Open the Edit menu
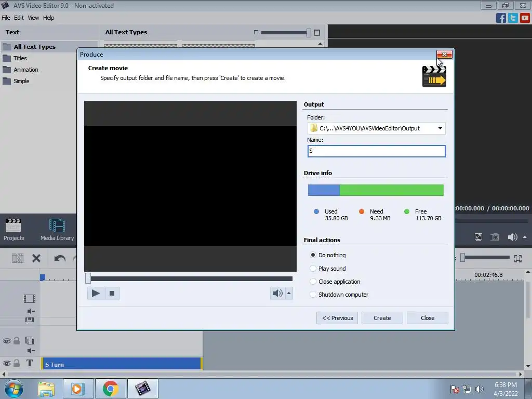Screen dimensions: 532x399 [19, 18]
